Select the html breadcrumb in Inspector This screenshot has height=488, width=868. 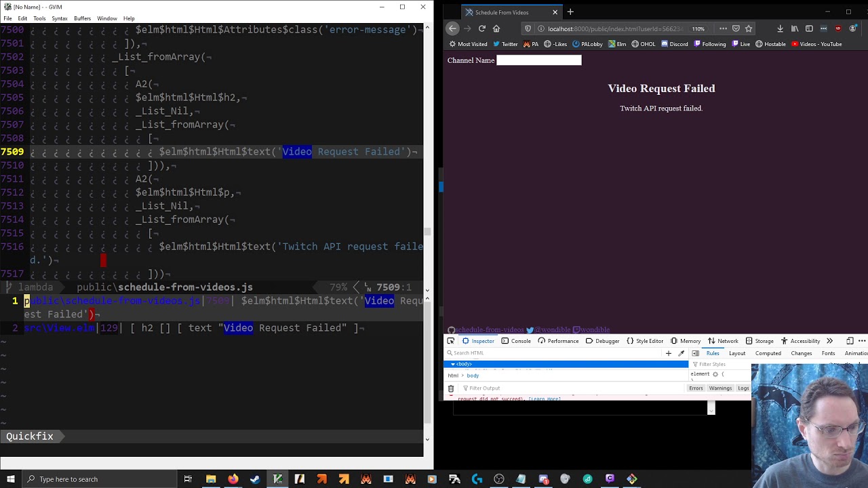pyautogui.click(x=453, y=375)
